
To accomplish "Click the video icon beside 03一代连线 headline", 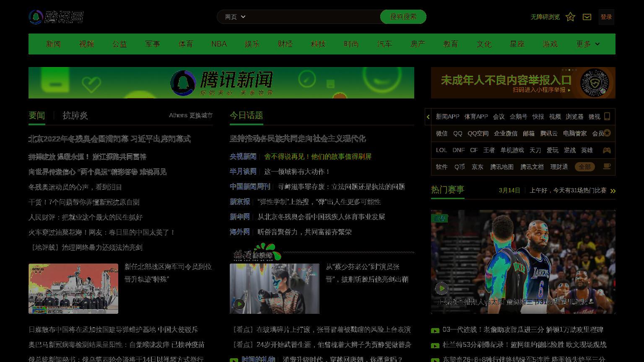I will coord(435,330).
